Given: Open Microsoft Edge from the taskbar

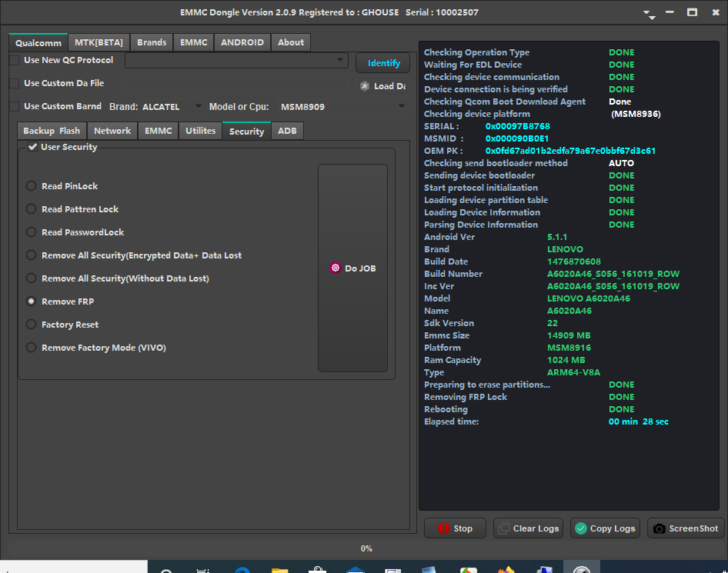Looking at the screenshot, I should coord(242,569).
